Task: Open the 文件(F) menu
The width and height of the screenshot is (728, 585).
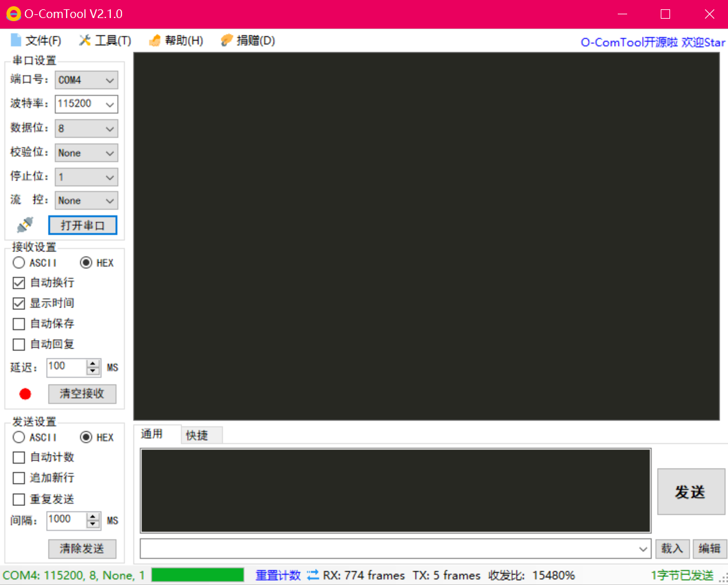Action: pos(35,40)
